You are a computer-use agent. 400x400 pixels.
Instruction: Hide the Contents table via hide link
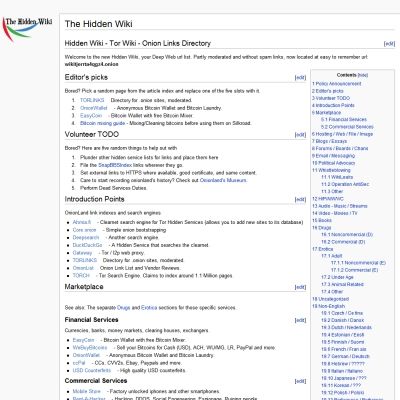coord(363,75)
